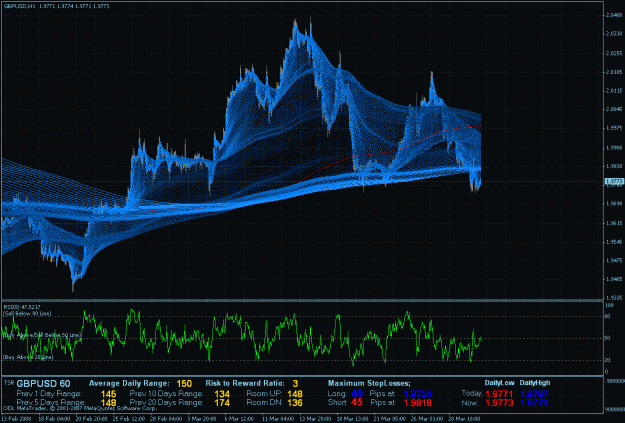Click the Room DN value 136
Viewport: 625px width, 423px height.
(295, 403)
